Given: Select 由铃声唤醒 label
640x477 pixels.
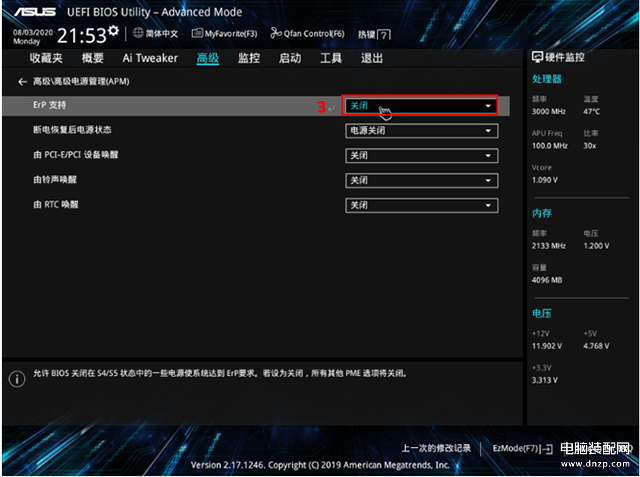Looking at the screenshot, I should [55, 180].
